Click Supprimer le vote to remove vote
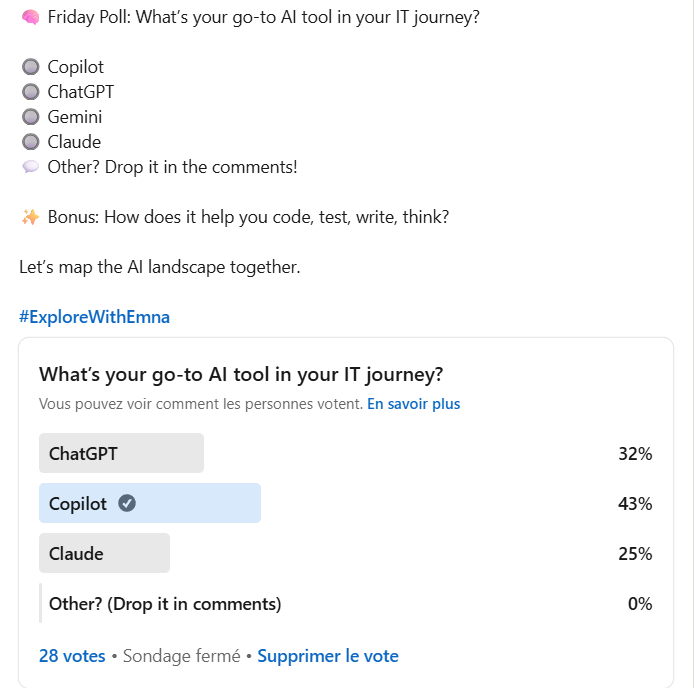The height and width of the screenshot is (688, 694). (x=328, y=656)
